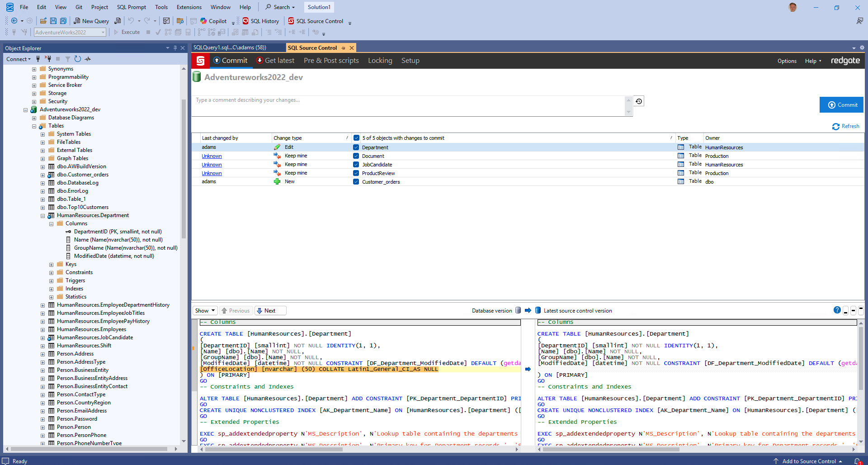868x465 pixels.
Task: Uncheck the Department table checkbox
Action: pyautogui.click(x=356, y=147)
